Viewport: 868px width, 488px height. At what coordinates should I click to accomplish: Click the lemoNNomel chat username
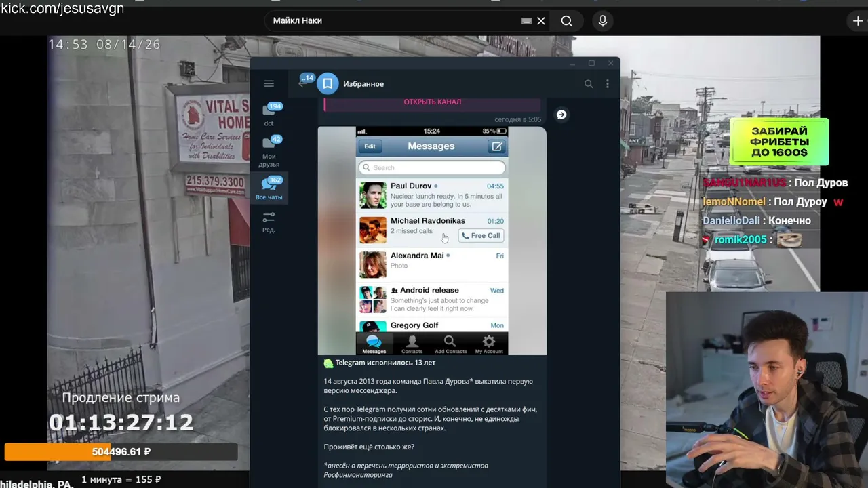coord(734,202)
